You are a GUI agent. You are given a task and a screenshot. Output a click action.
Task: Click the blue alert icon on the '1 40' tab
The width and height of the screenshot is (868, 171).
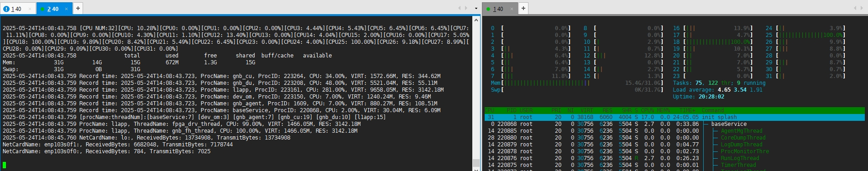6,9
